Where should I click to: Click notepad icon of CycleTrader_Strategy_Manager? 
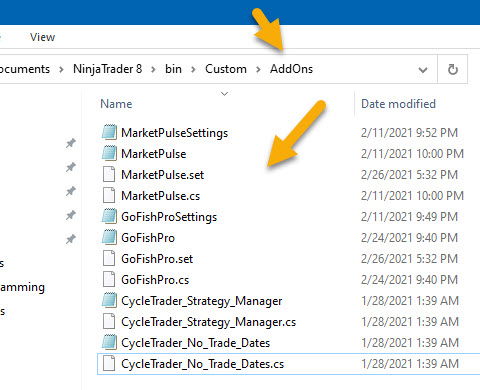pos(109,300)
